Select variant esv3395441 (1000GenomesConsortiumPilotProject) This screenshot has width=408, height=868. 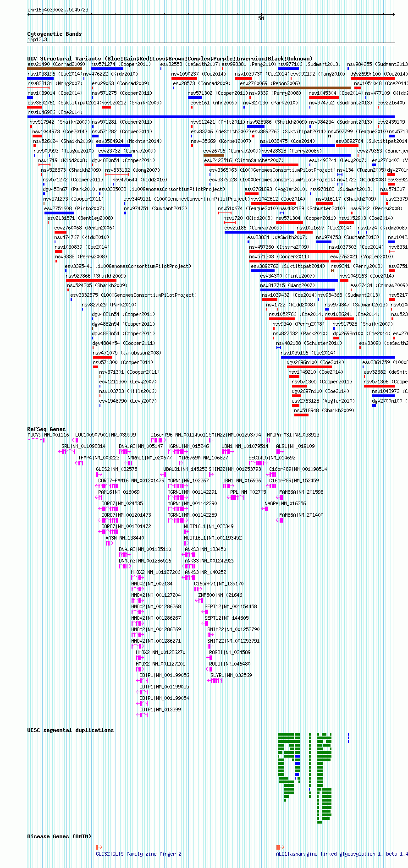click(x=128, y=266)
